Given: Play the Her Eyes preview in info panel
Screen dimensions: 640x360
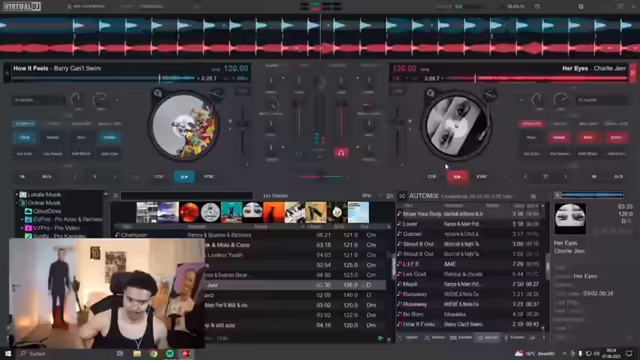Looking at the screenshot, I should pos(557,196).
